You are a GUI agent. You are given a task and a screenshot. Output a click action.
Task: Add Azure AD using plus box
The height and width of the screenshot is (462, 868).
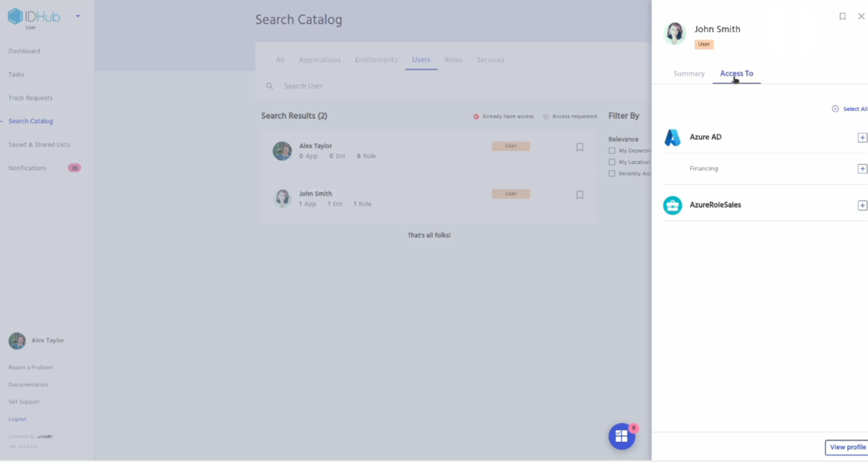click(x=862, y=138)
